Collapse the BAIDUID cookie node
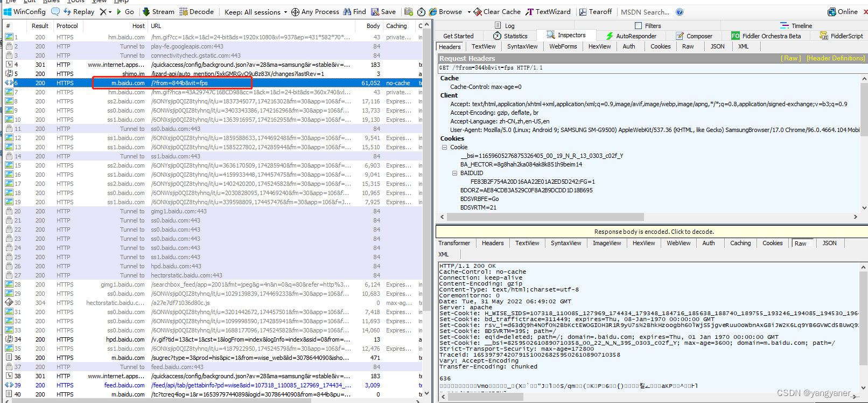868x403 pixels. [x=455, y=173]
